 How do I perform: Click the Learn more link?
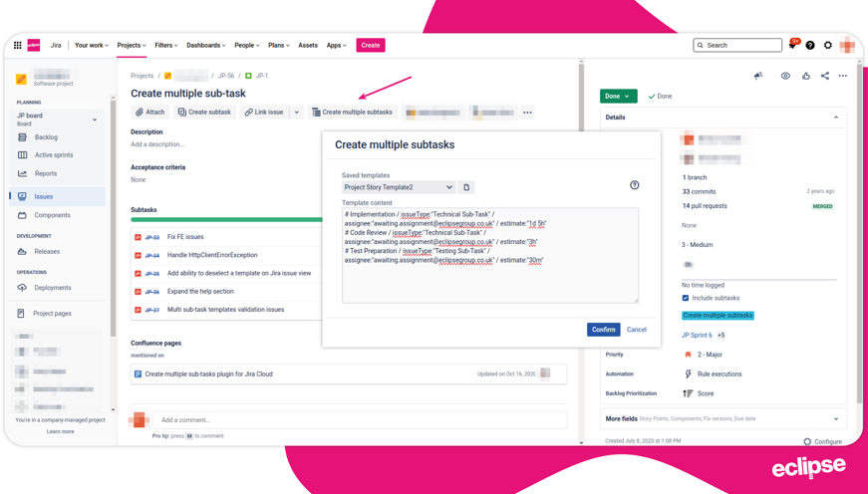60,431
